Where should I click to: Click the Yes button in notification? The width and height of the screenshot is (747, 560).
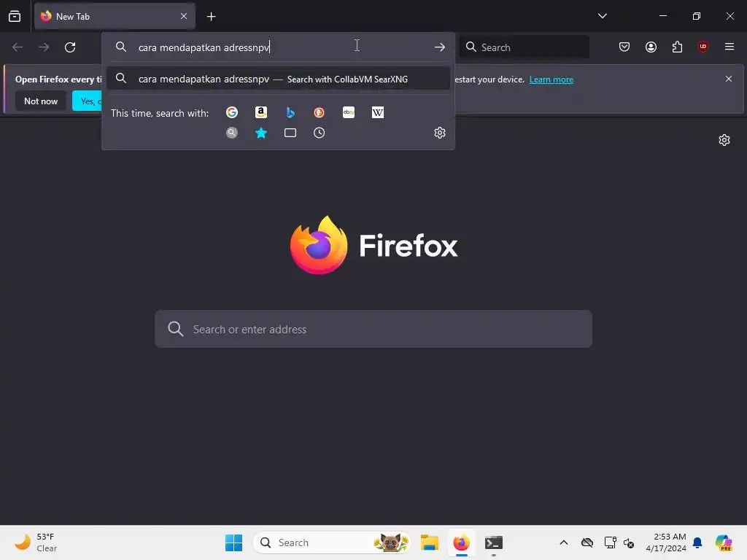[88, 101]
